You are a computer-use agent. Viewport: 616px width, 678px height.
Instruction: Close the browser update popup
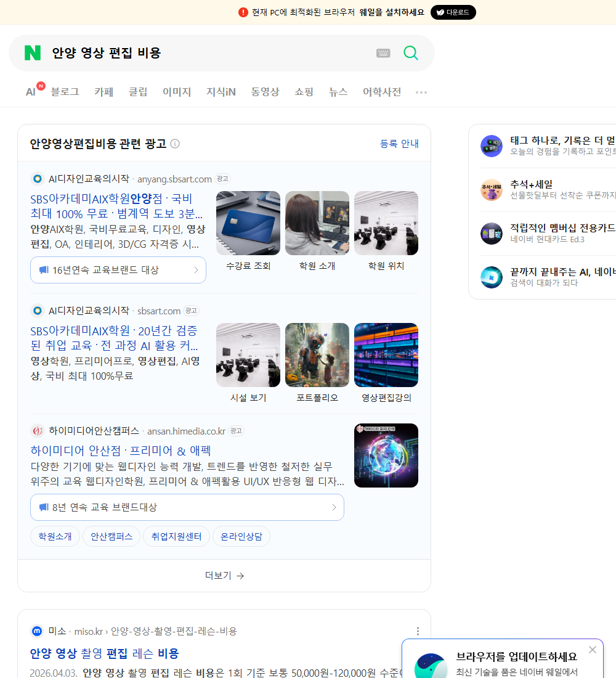coord(592,650)
